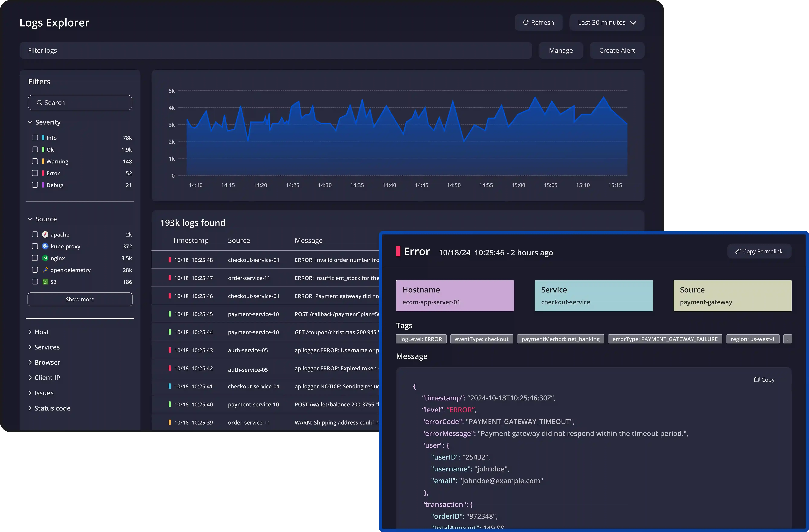Tick the Info severity checkbox

pyautogui.click(x=35, y=138)
